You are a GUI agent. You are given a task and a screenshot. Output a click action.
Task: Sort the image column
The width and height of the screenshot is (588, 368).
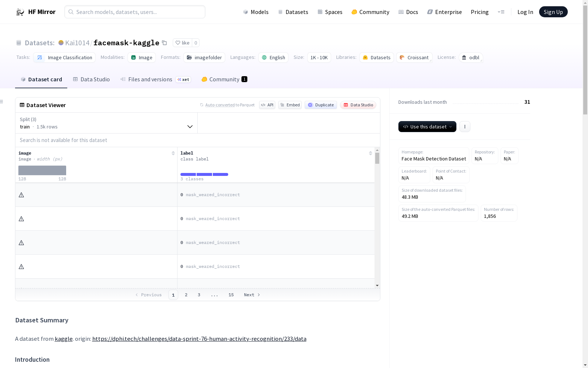[173, 153]
